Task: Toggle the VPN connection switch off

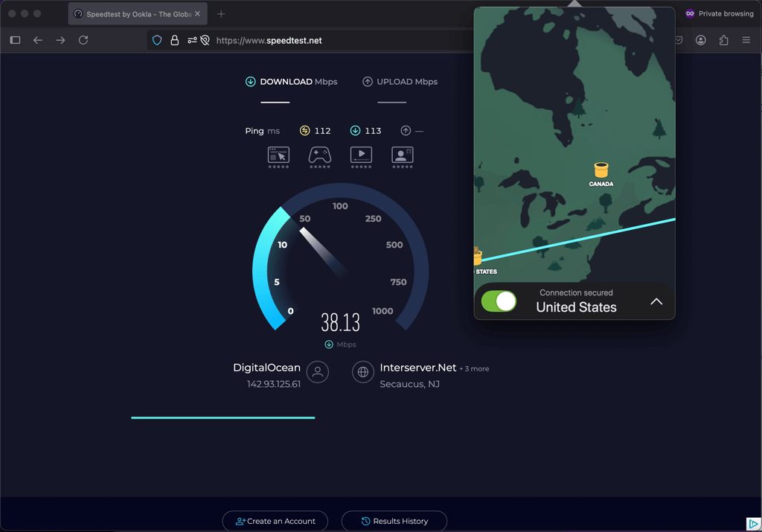Action: pyautogui.click(x=499, y=301)
